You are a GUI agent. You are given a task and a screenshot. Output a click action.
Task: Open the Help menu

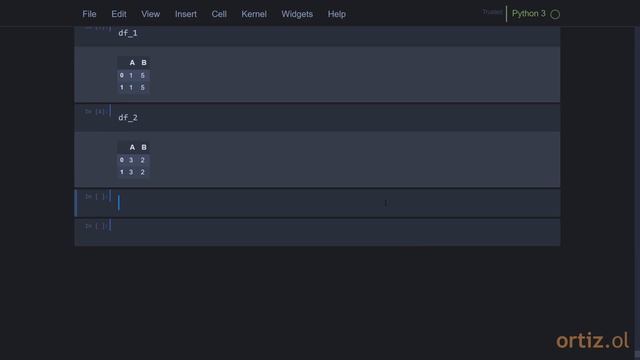(x=337, y=14)
